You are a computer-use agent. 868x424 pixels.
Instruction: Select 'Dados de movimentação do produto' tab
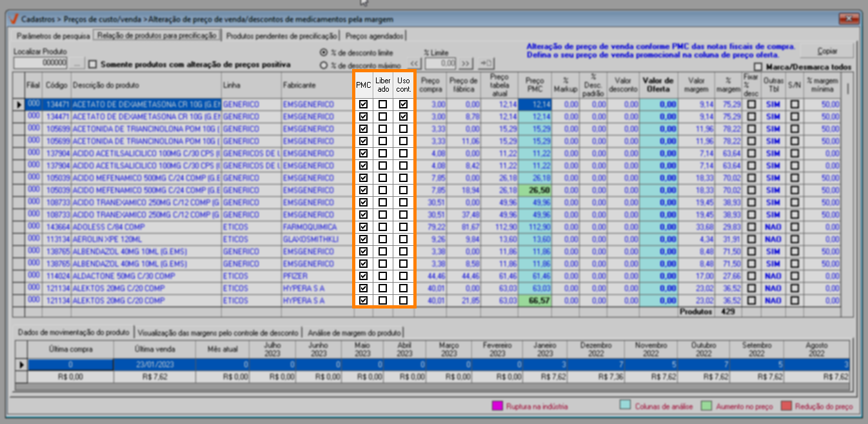pos(74,332)
